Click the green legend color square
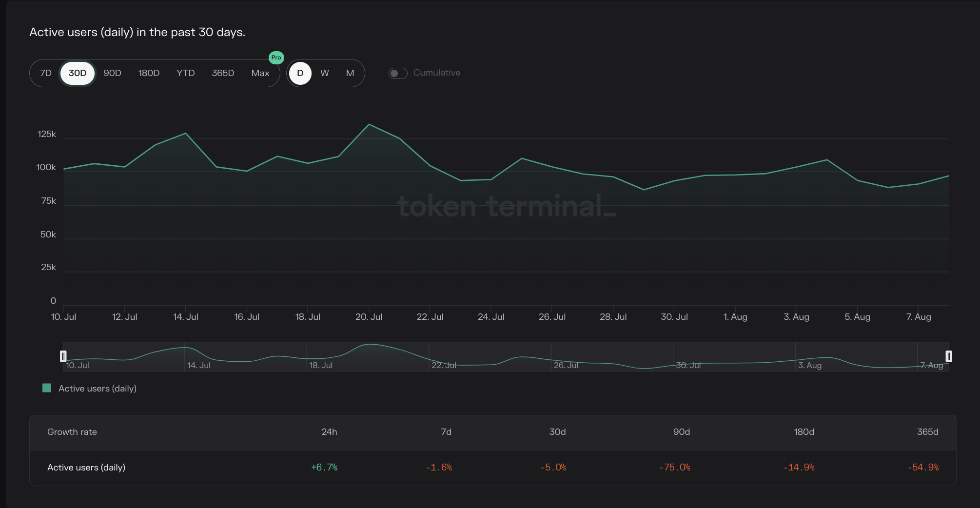The height and width of the screenshot is (508, 980). pos(47,388)
